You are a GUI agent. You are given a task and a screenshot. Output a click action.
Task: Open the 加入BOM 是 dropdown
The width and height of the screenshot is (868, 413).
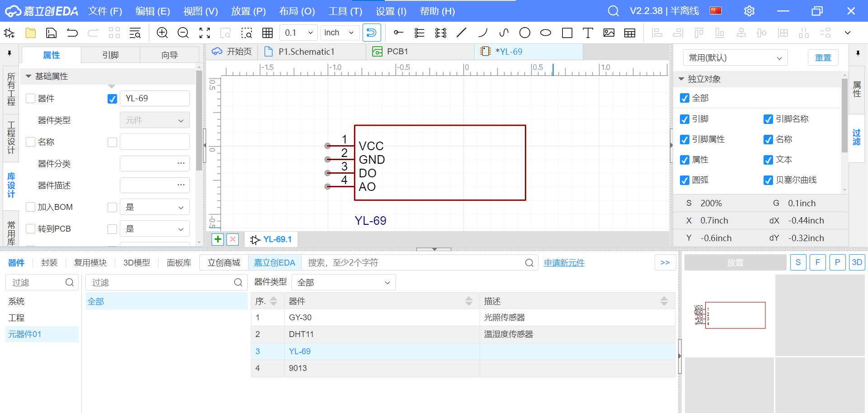point(155,207)
